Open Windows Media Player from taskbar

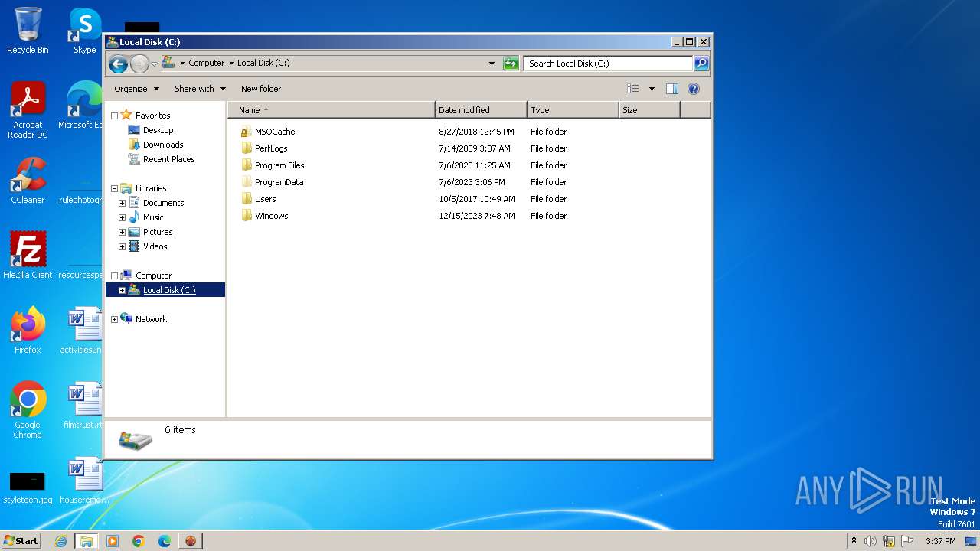[x=113, y=541]
